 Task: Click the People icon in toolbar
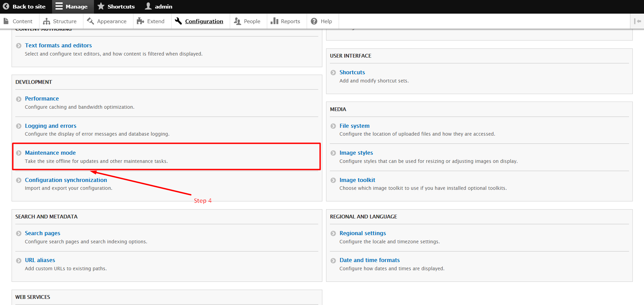237,21
